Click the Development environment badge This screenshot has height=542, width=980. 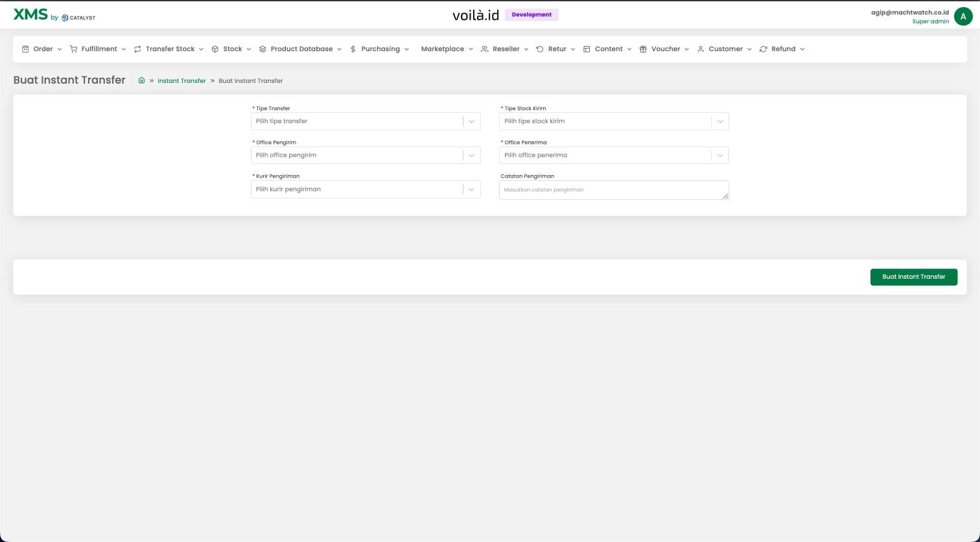(x=531, y=14)
